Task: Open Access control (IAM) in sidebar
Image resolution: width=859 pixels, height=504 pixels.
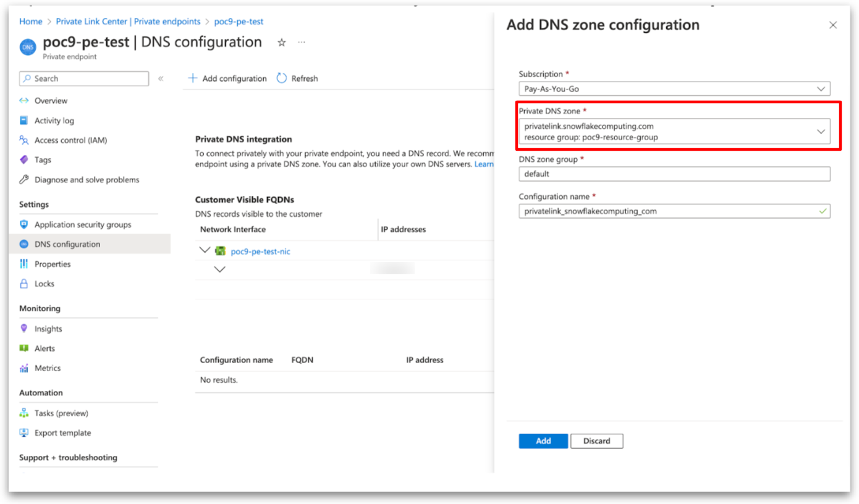Action: point(70,140)
